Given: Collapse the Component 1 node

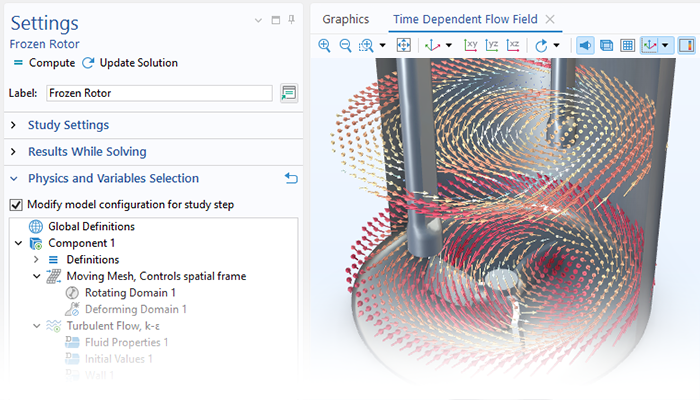Looking at the screenshot, I should pyautogui.click(x=18, y=243).
